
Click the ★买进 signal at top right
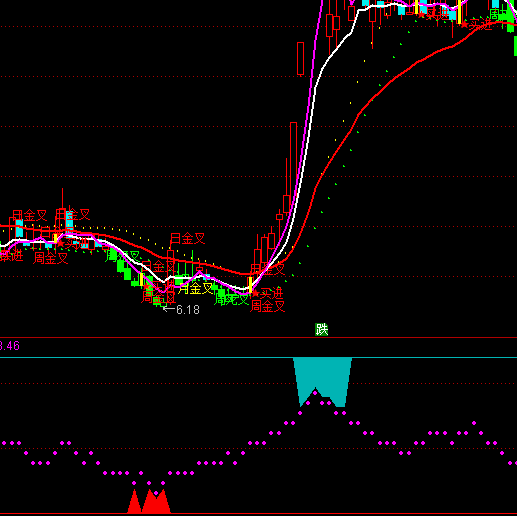tap(477, 24)
